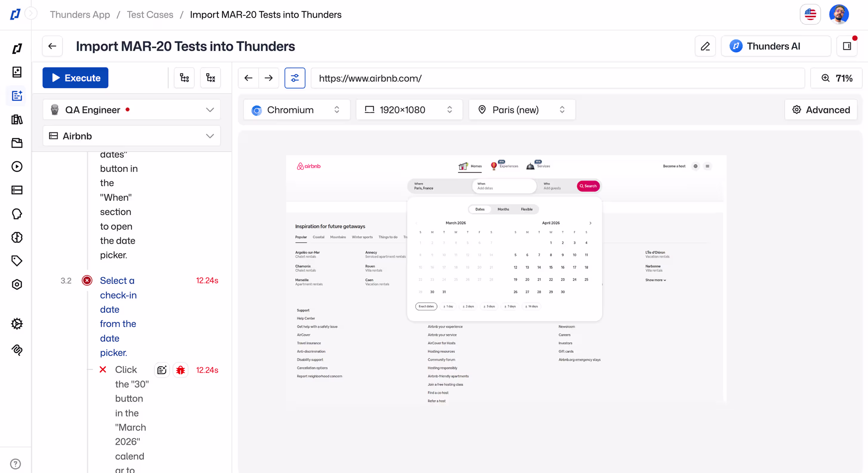This screenshot has width=868, height=473.
Task: Open the gear configuration sidebar icon
Action: point(17,324)
